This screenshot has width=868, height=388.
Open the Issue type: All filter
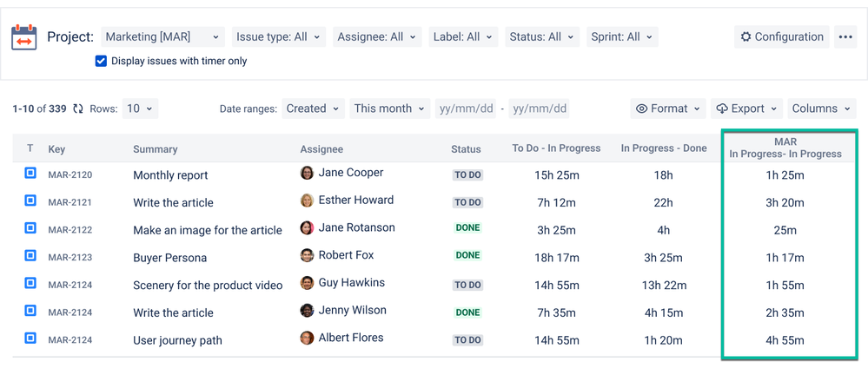pyautogui.click(x=278, y=37)
